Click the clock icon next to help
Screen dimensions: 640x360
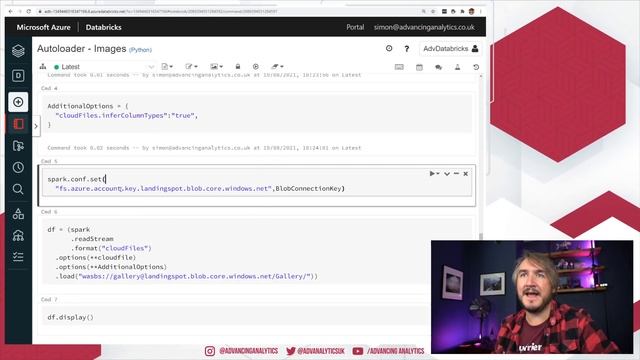click(389, 49)
